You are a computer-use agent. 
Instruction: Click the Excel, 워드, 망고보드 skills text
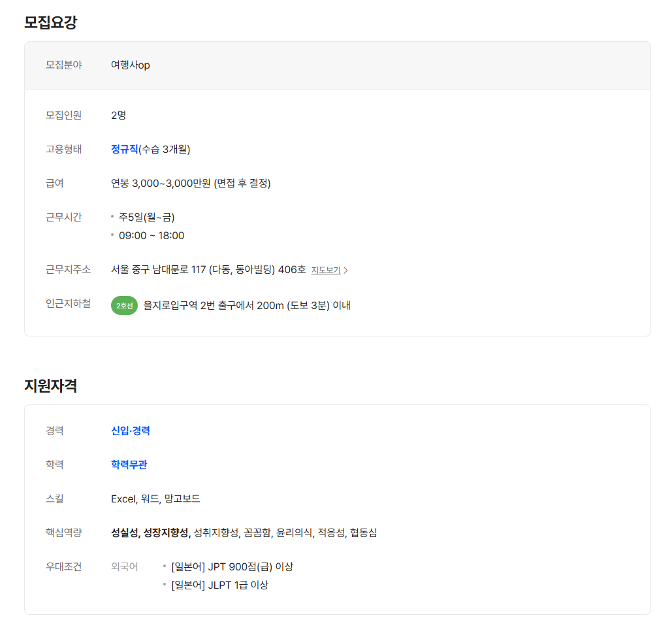coord(155,499)
